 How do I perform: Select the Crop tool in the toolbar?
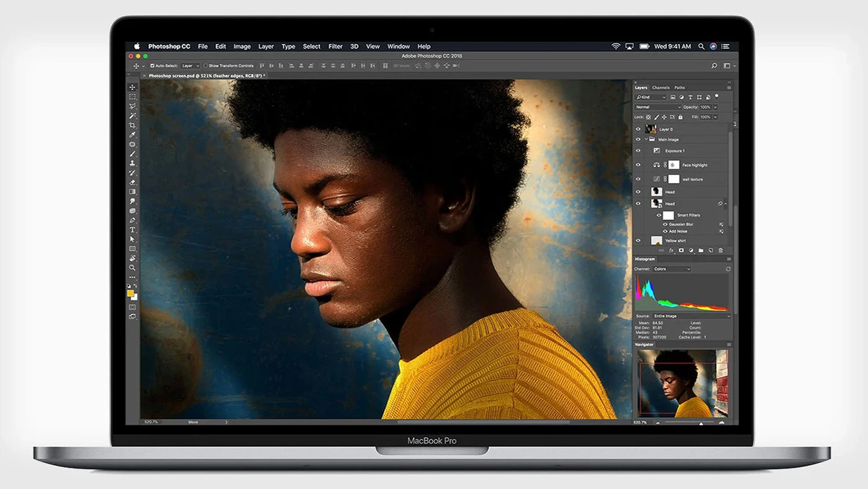pyautogui.click(x=133, y=125)
